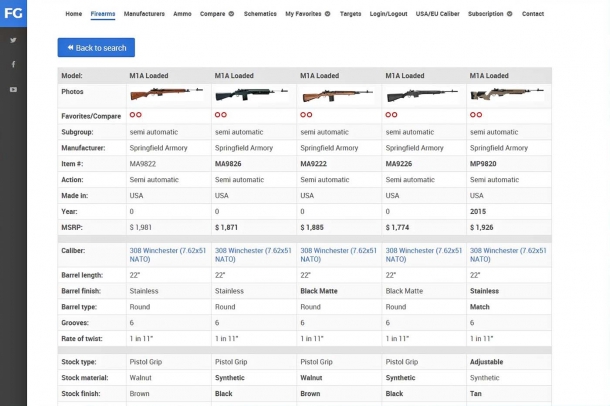Screen dimensions: 610x406
Task: Open the black MA9226 rifle photo
Action: [x=422, y=95]
